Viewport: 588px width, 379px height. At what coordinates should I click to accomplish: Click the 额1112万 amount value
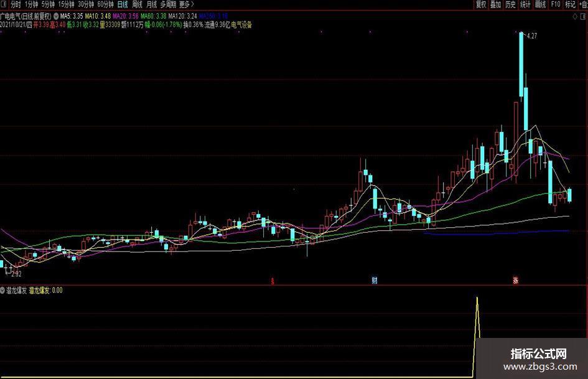(133, 25)
